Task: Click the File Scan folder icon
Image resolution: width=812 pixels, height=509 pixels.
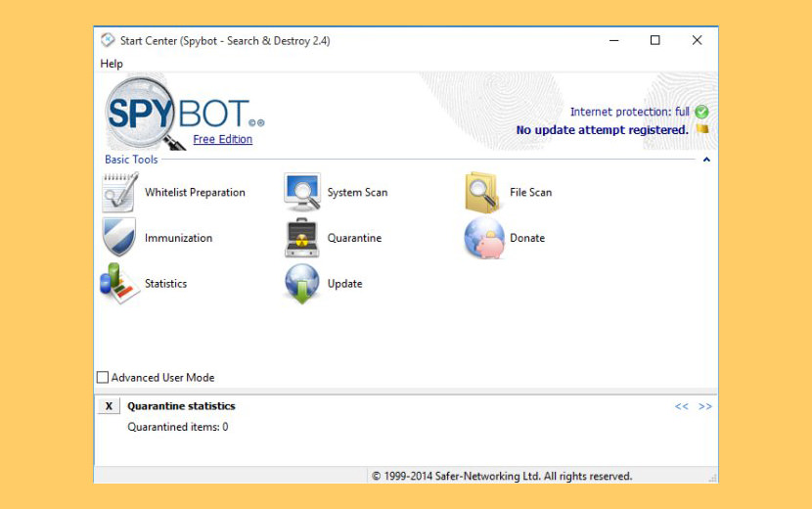Action: [x=482, y=193]
